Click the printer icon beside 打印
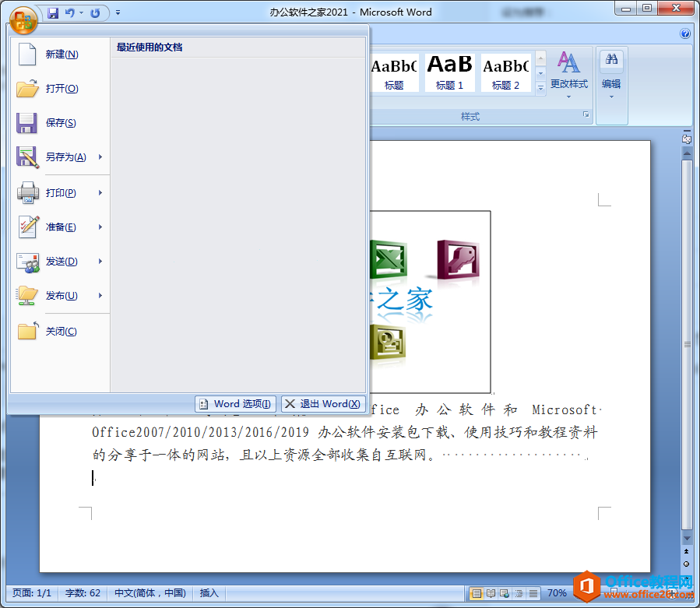 28,193
